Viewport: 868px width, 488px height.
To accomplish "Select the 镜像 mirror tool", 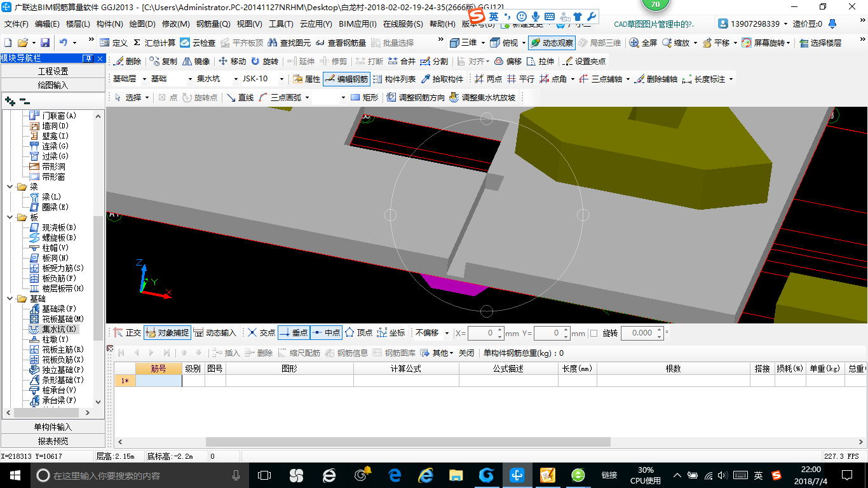I will (196, 62).
